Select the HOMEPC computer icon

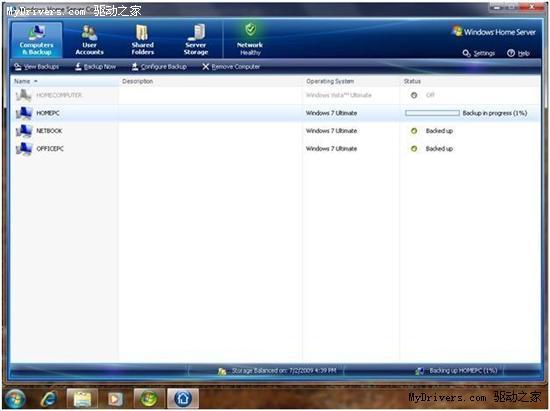tap(24, 113)
